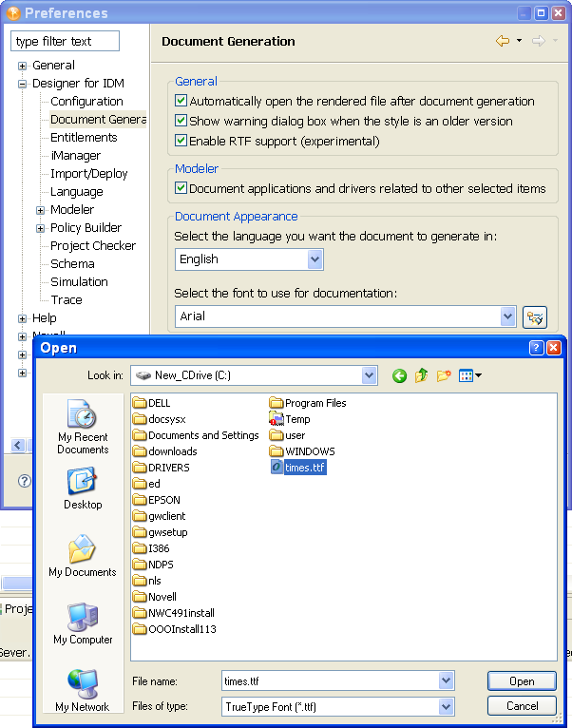572x728 pixels.
Task: Toggle Show warning dialog box checkbox
Action: click(x=181, y=121)
